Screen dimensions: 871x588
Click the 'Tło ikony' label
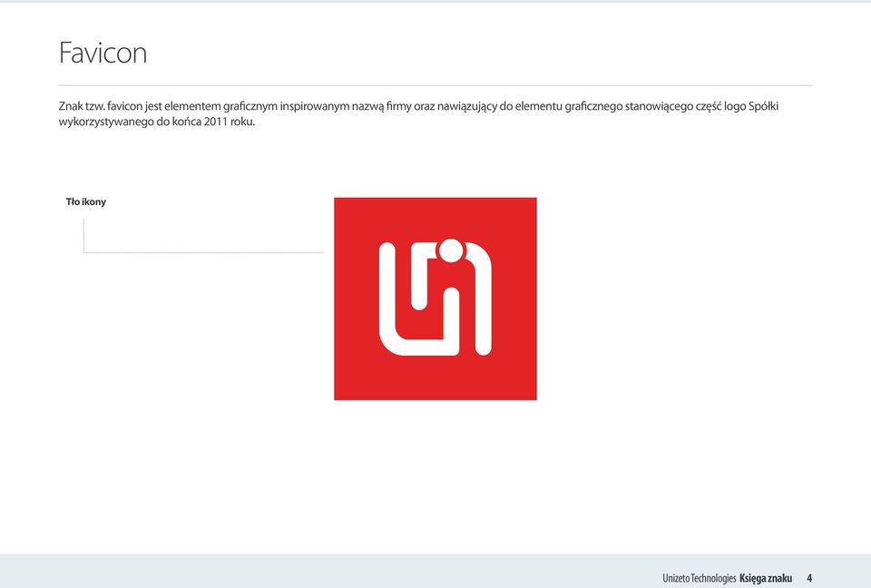86,201
